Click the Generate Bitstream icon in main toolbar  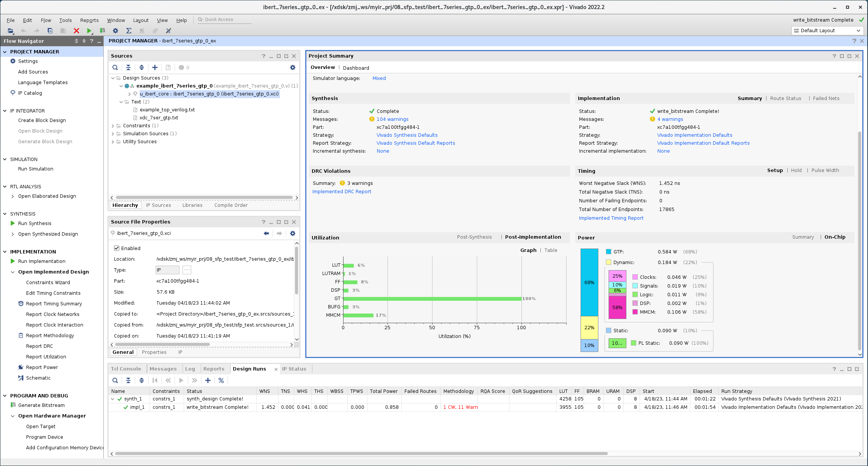(x=102, y=31)
